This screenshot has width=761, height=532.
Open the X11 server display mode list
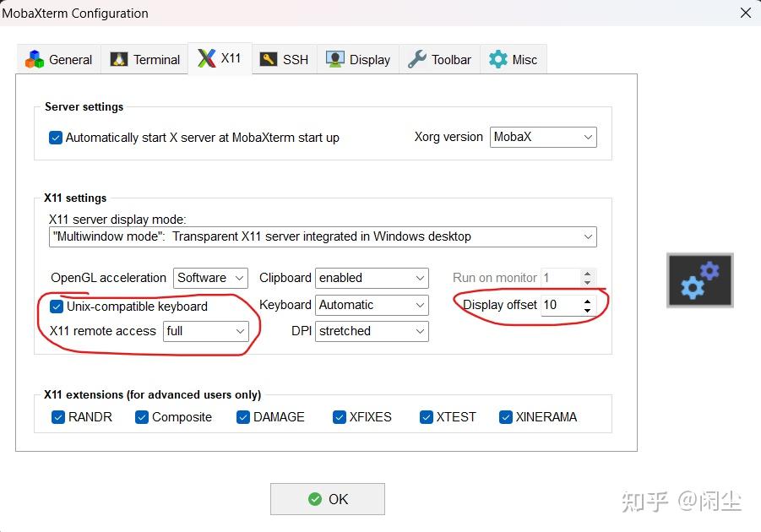[323, 237]
